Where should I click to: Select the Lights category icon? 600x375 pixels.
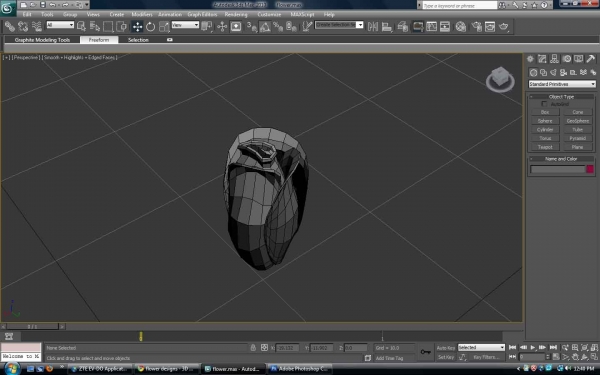(x=553, y=72)
